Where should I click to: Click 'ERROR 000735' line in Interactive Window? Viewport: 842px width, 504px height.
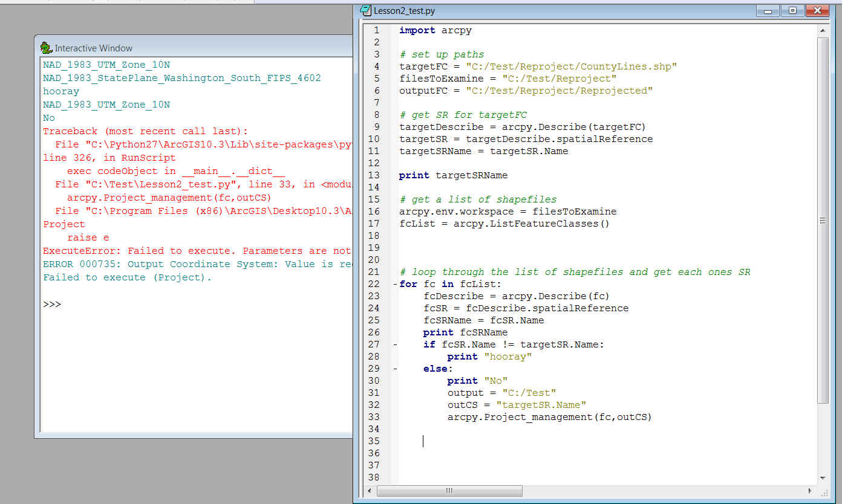tap(197, 264)
